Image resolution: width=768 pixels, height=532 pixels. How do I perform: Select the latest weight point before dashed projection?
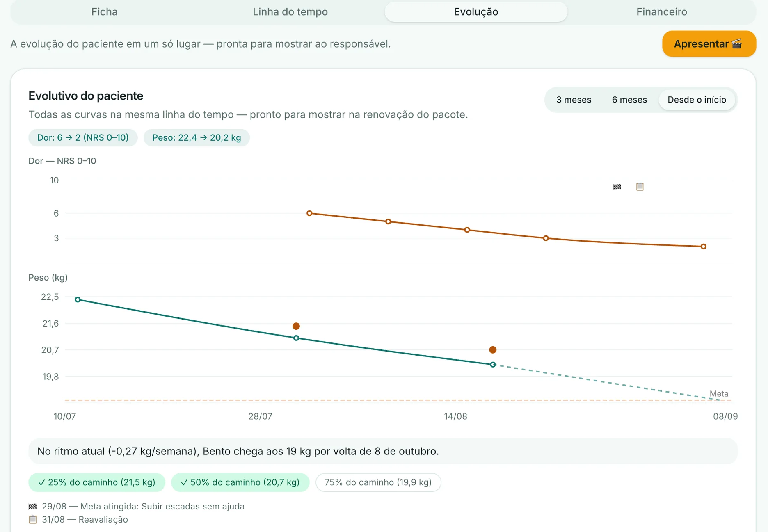point(493,365)
